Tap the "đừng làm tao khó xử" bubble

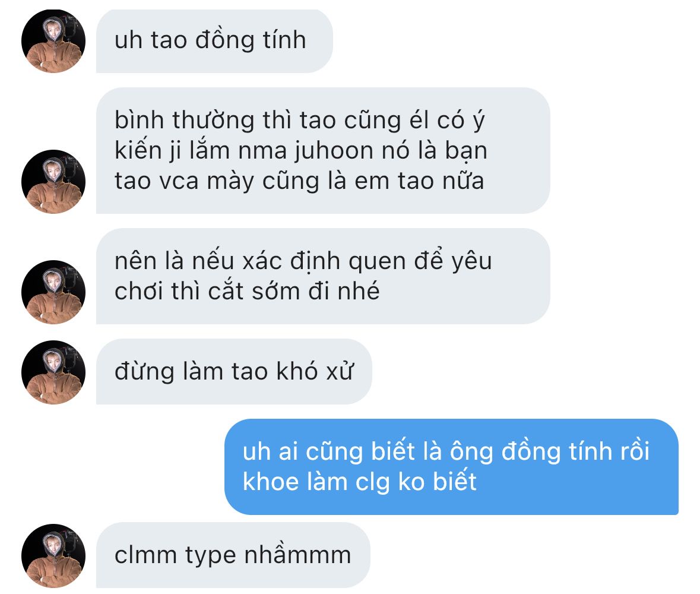pyautogui.click(x=234, y=372)
